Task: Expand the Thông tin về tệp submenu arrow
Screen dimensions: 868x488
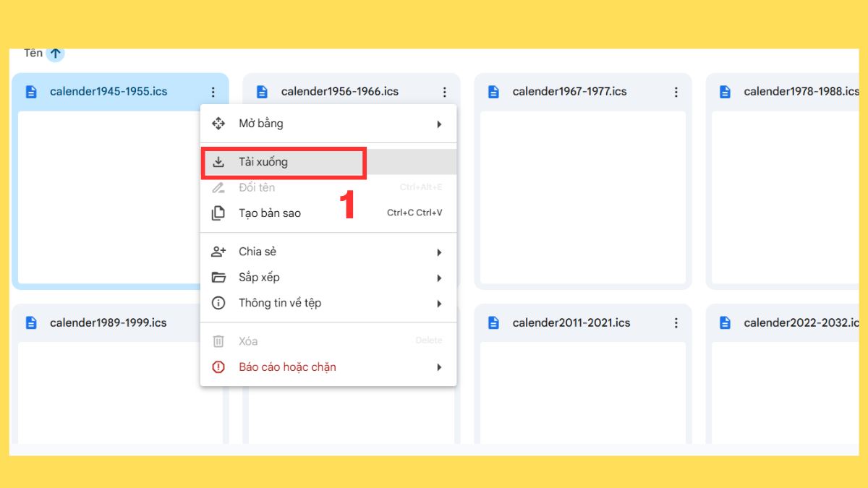Action: (439, 304)
